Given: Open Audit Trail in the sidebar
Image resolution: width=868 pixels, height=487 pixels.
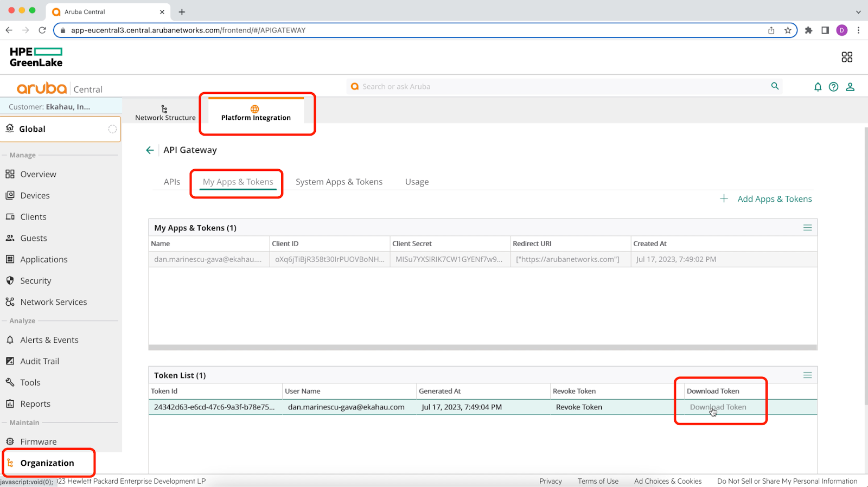Looking at the screenshot, I should (40, 361).
